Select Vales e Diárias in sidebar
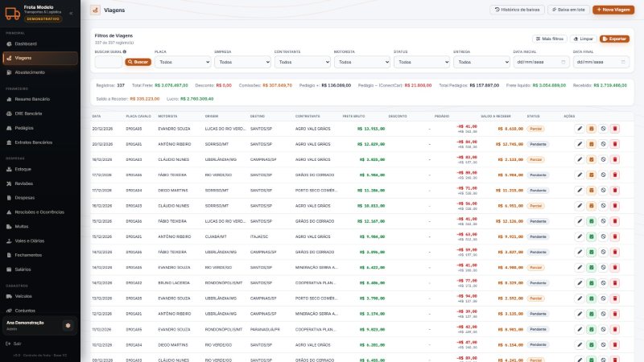Screen dimensions: 644x362 [x=39, y=241]
